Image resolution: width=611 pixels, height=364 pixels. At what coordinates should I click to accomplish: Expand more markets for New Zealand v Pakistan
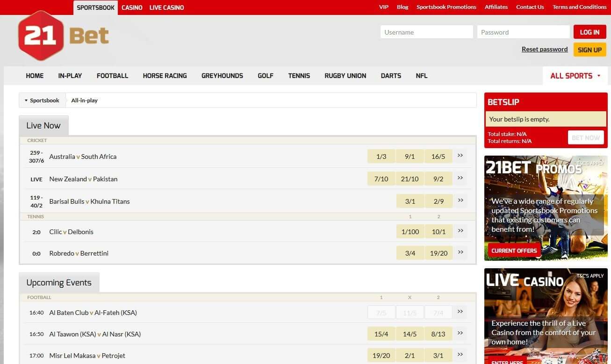(x=460, y=178)
